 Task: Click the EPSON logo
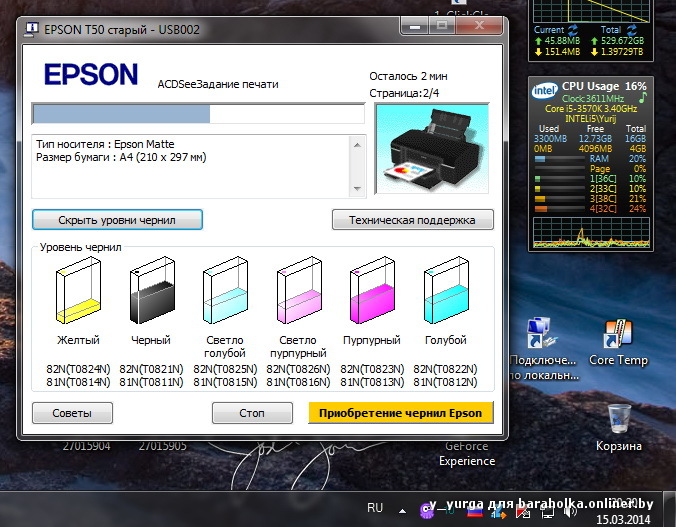pyautogui.click(x=91, y=74)
